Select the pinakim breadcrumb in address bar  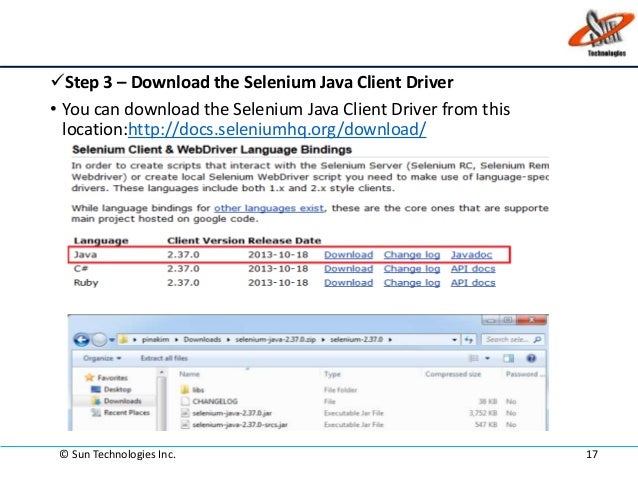(x=155, y=339)
